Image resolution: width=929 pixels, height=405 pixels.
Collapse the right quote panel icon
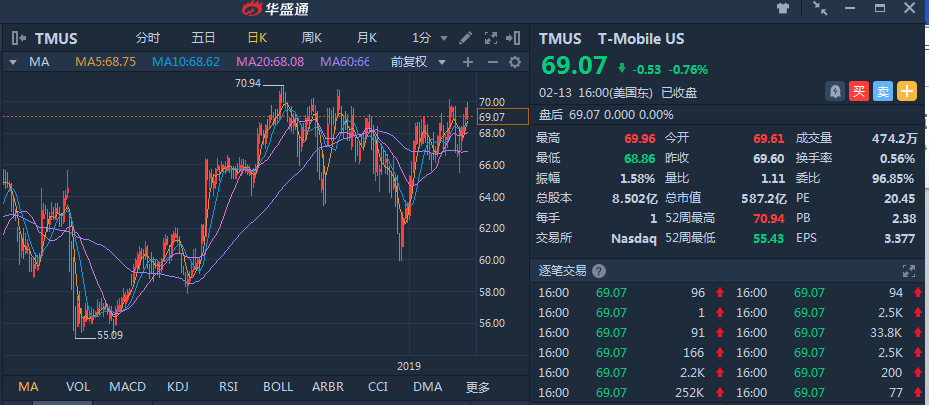pos(513,38)
